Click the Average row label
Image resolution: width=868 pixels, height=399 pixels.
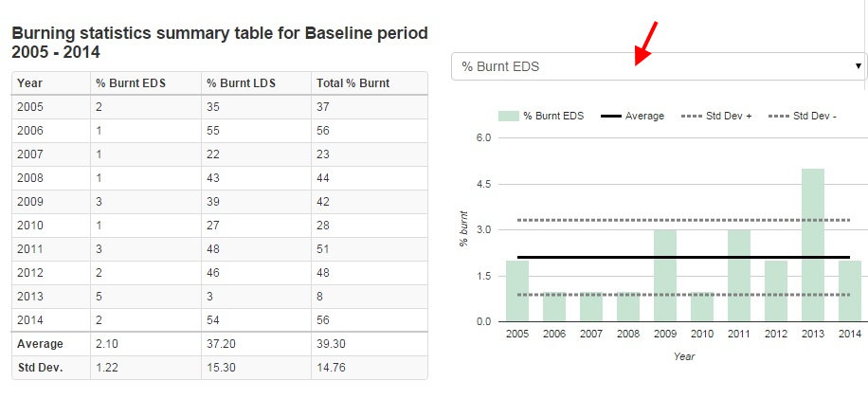point(40,344)
